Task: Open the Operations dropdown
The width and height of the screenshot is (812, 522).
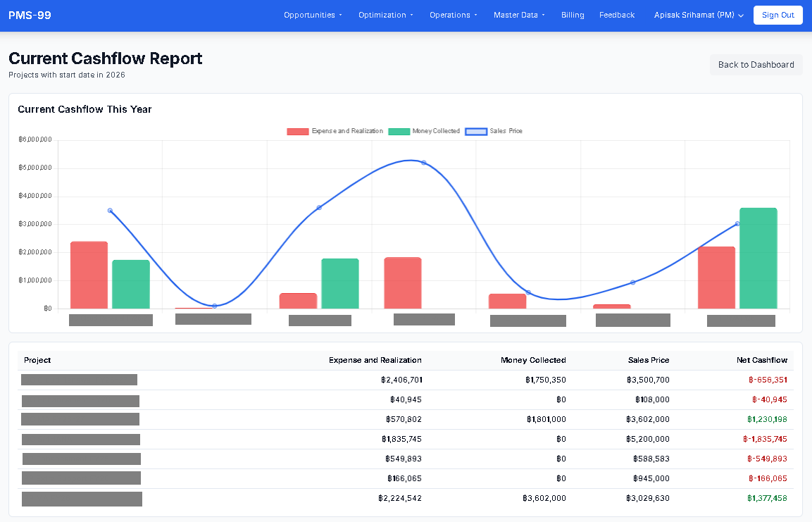Action: (453, 15)
